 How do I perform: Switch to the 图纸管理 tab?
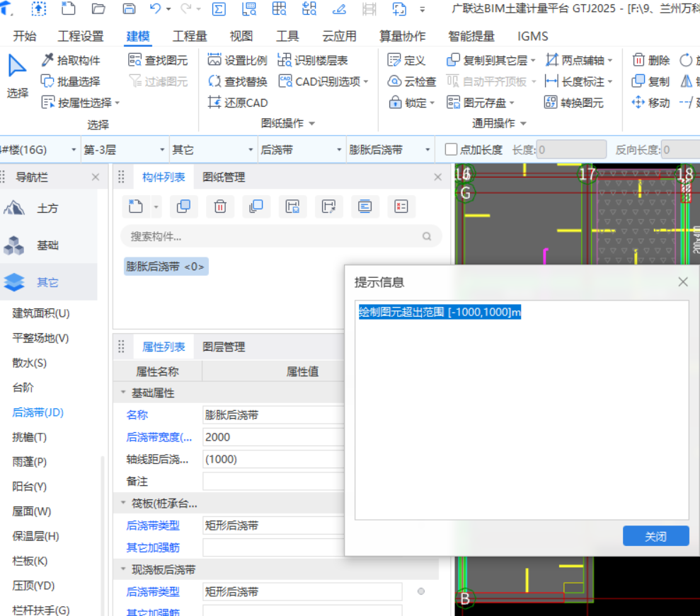[x=224, y=177]
